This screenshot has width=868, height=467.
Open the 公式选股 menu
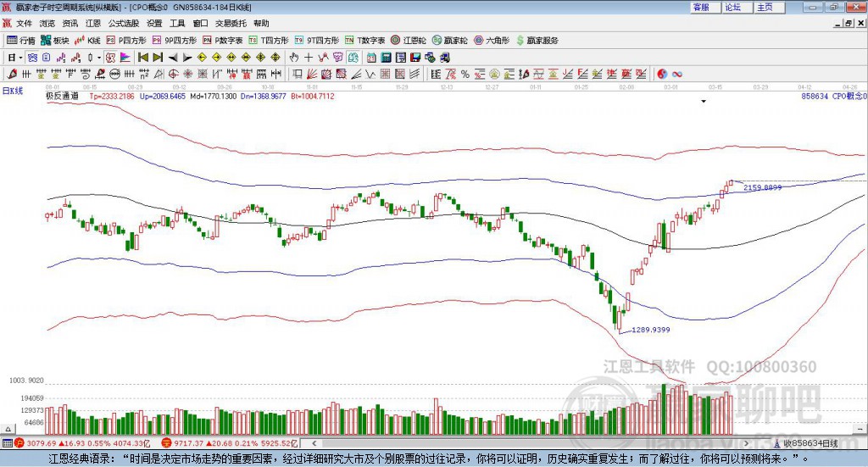click(x=124, y=23)
